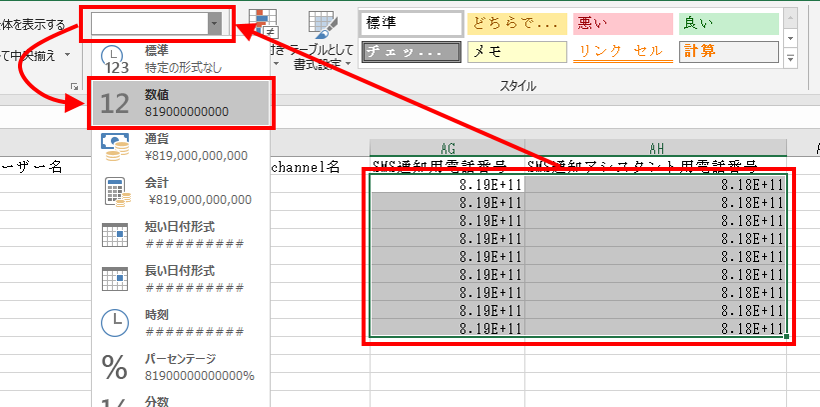Click column AH header
This screenshot has height=407, width=820.
coord(656,147)
